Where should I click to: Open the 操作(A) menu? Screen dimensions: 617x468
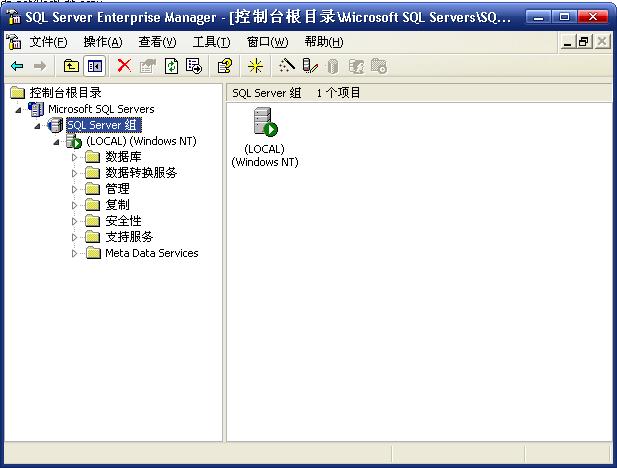click(103, 42)
